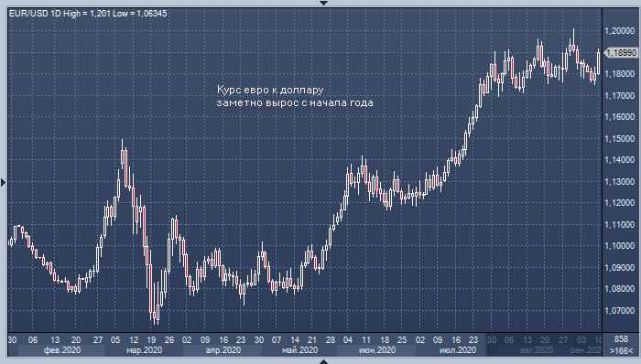Image resolution: width=641 pixels, height=364 pixels.
Task: Click the bottom edge expand arrow
Action: coord(323,361)
